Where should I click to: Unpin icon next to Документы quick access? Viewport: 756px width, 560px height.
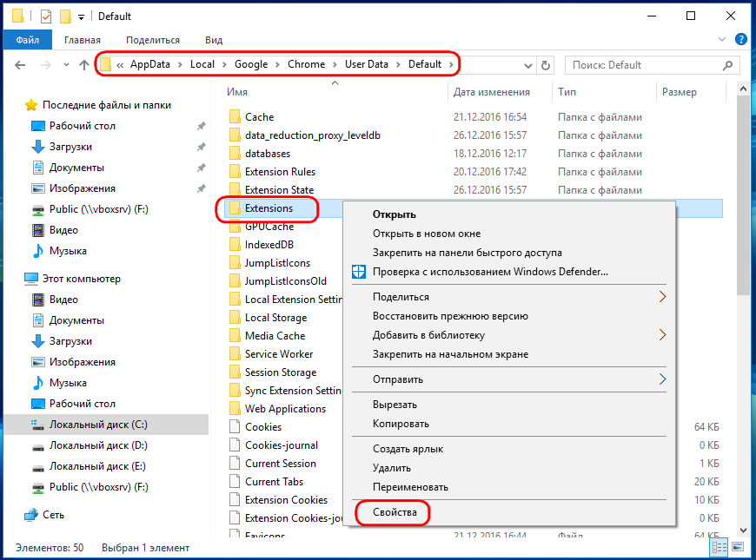point(202,168)
